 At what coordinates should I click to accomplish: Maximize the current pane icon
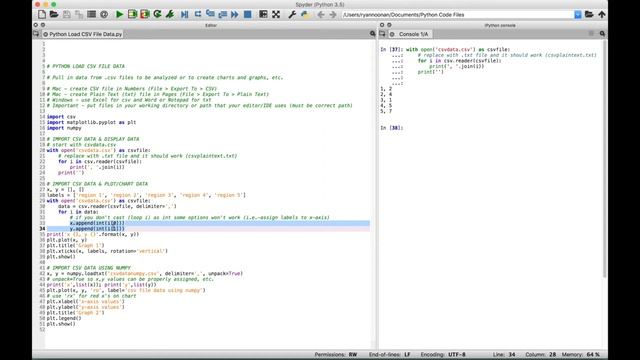[263, 14]
